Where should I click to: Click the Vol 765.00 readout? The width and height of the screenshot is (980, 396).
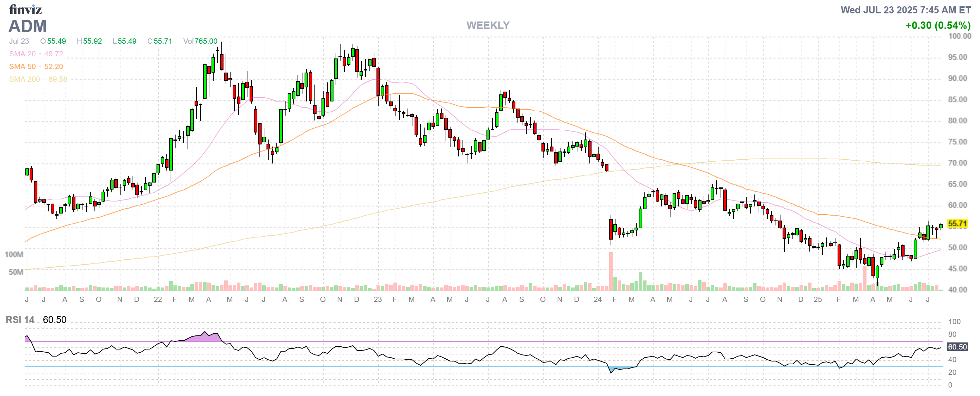[x=200, y=41]
